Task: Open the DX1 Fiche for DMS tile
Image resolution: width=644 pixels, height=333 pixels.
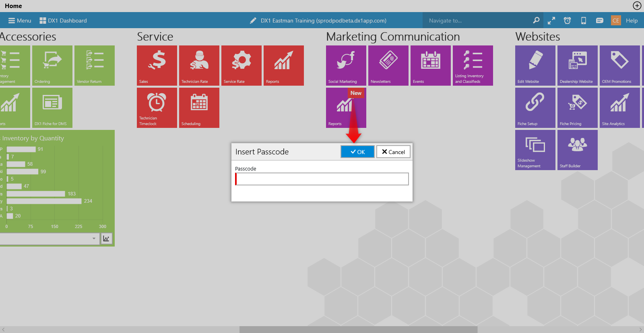Action: pos(52,108)
